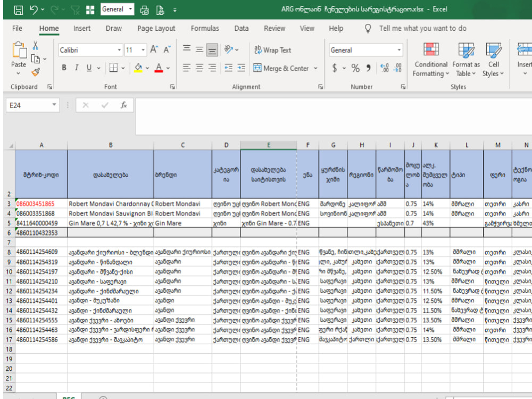Viewport: 532px width, 399px height.
Task: Open Font group dialog launcher
Action: tap(172, 87)
